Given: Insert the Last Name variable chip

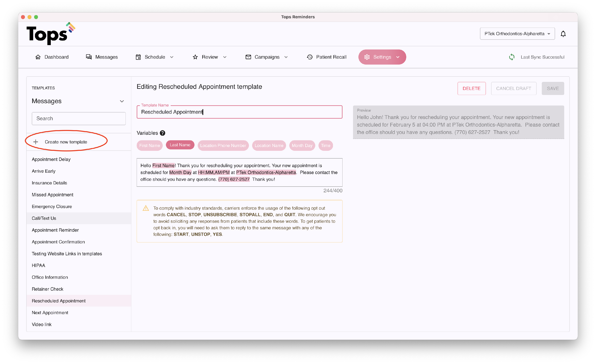Looking at the screenshot, I should [180, 145].
